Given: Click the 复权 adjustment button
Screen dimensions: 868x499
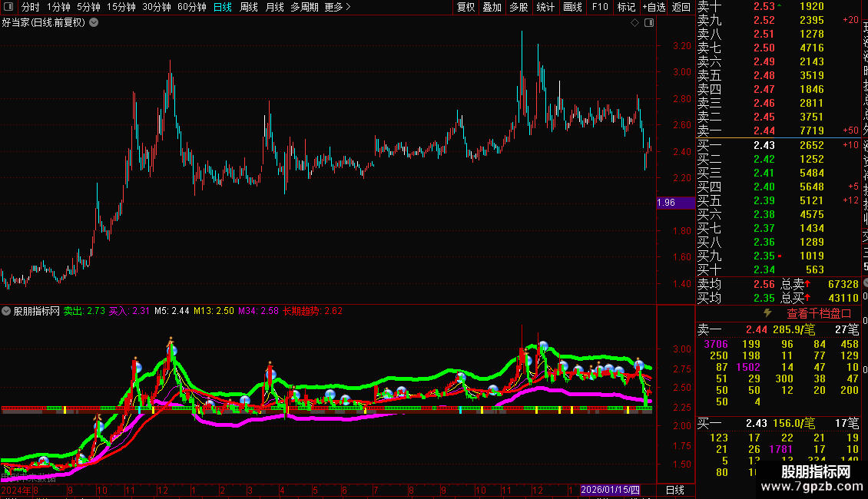Looking at the screenshot, I should (465, 7).
